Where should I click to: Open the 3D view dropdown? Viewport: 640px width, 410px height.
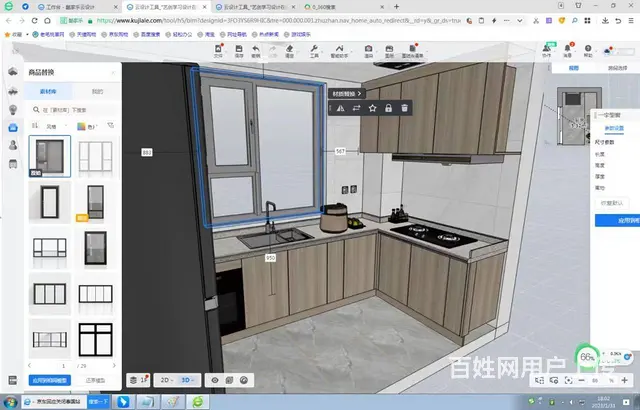(x=188, y=380)
